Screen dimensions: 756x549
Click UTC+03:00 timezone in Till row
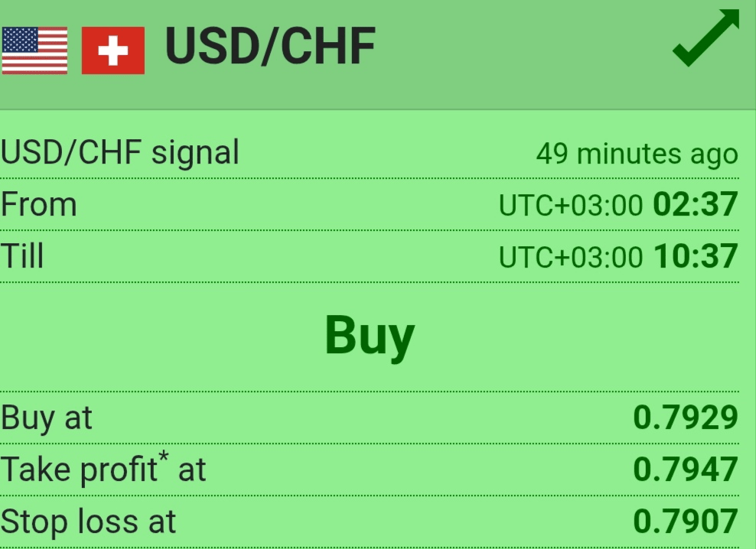pos(571,258)
